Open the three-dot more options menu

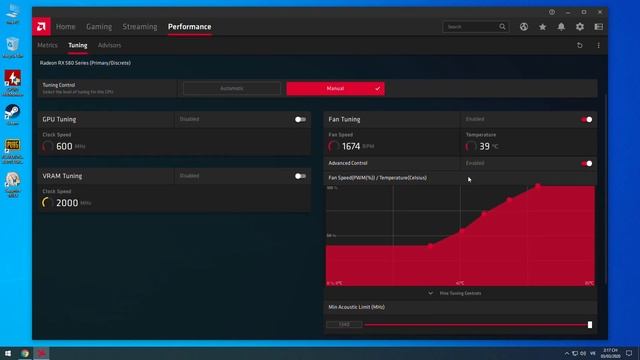pos(598,45)
